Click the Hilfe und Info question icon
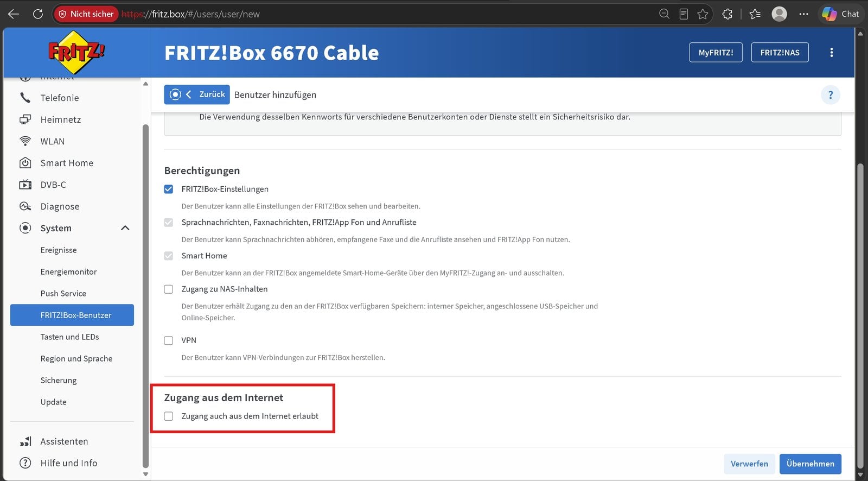Image resolution: width=868 pixels, height=481 pixels. coord(25,463)
